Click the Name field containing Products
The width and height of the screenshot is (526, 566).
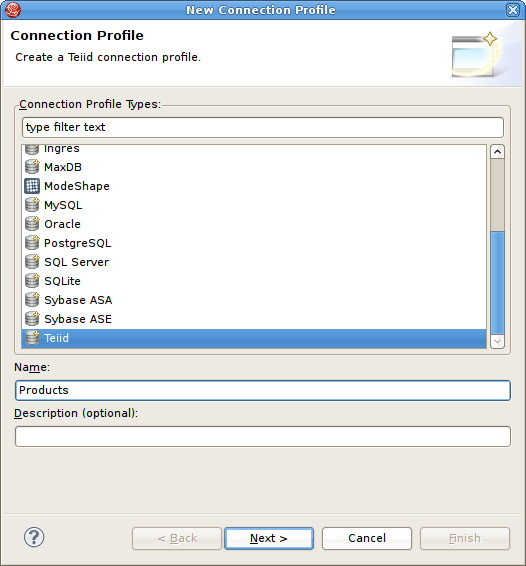coord(263,390)
